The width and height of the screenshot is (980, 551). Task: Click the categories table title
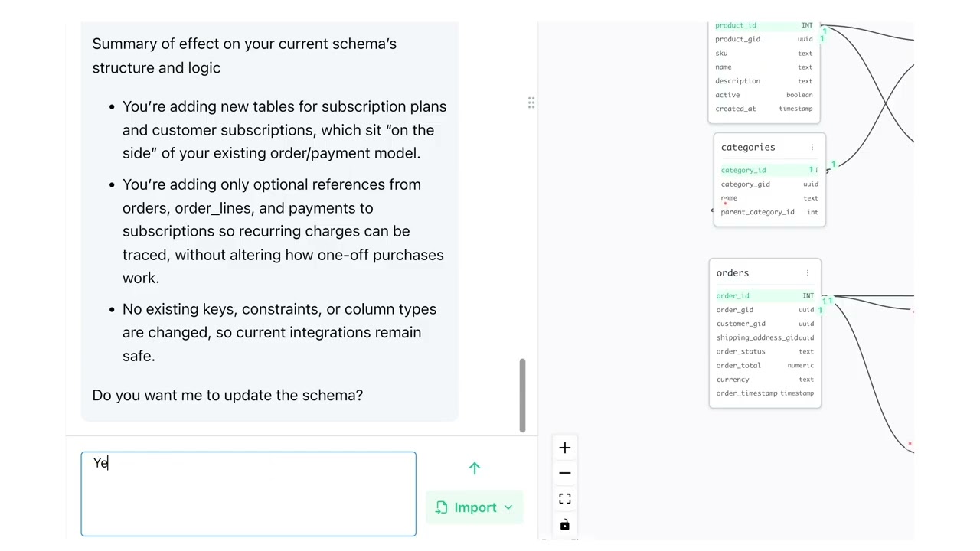[x=748, y=147]
